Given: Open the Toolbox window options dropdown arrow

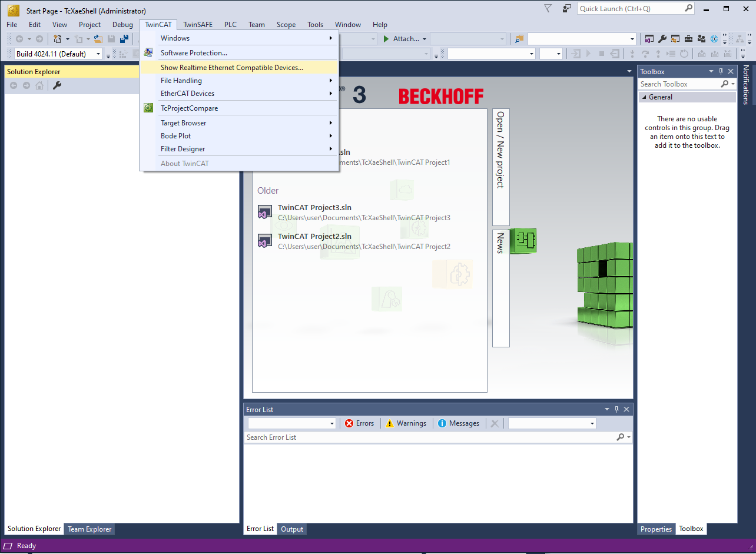Looking at the screenshot, I should [x=711, y=72].
